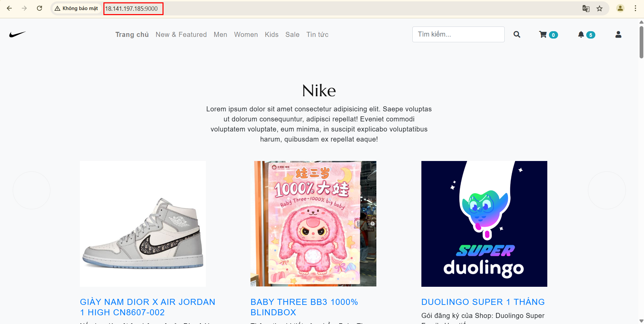Open the Tin tức page
Image resolution: width=644 pixels, height=324 pixels.
(317, 35)
